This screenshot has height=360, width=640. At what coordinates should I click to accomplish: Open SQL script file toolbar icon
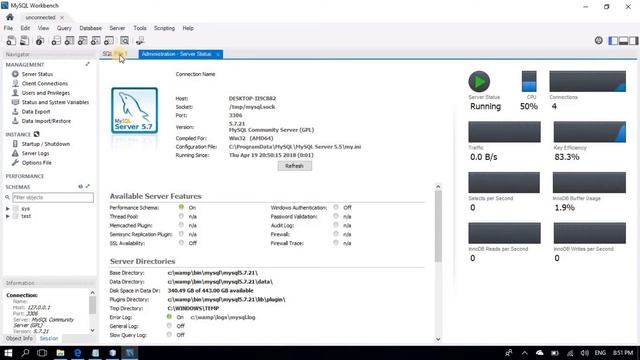click(24, 40)
